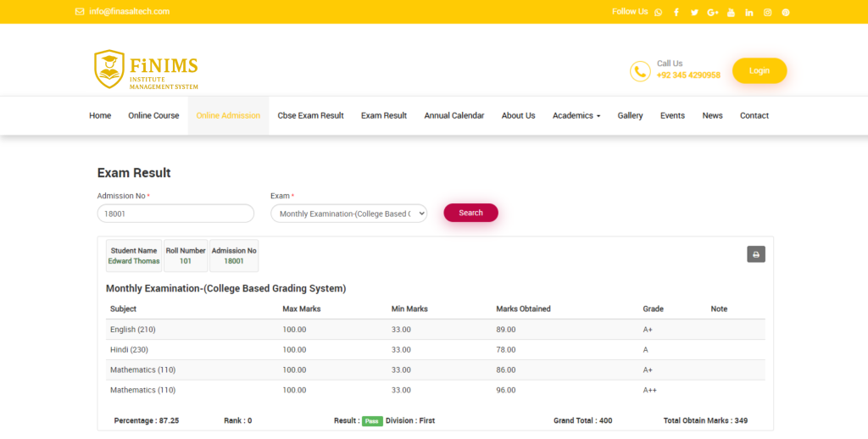Click the Google Plus icon
Image resolution: width=868 pixels, height=439 pixels.
(712, 12)
